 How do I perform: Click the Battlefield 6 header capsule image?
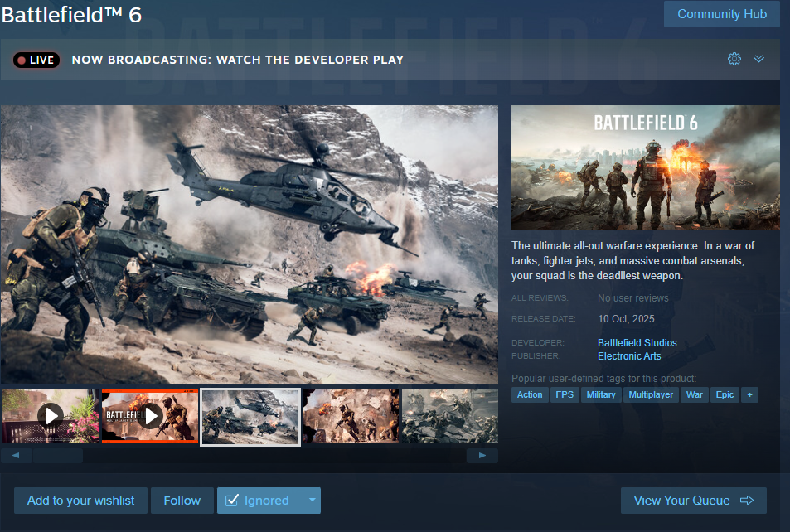[x=646, y=167]
